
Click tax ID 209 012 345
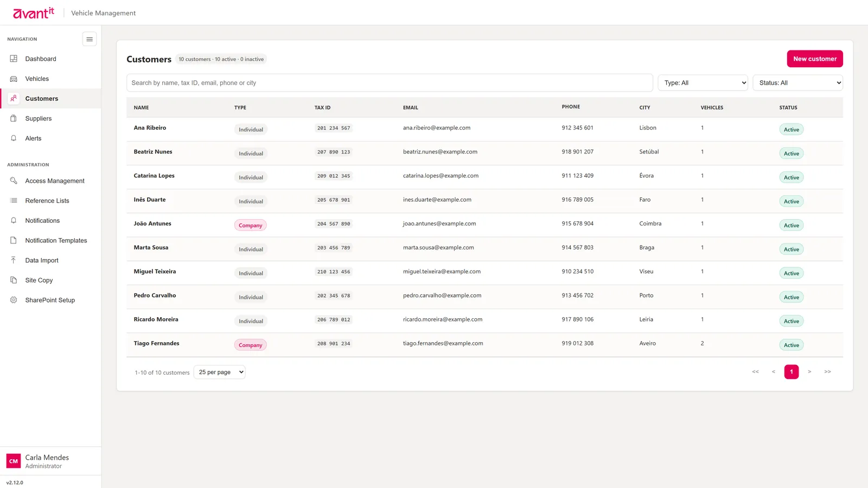tap(334, 176)
